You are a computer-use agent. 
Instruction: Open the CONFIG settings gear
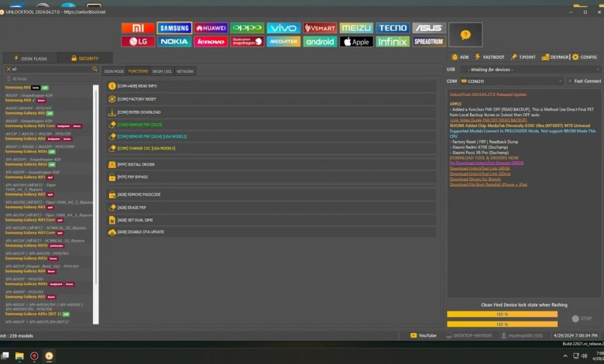pyautogui.click(x=585, y=57)
